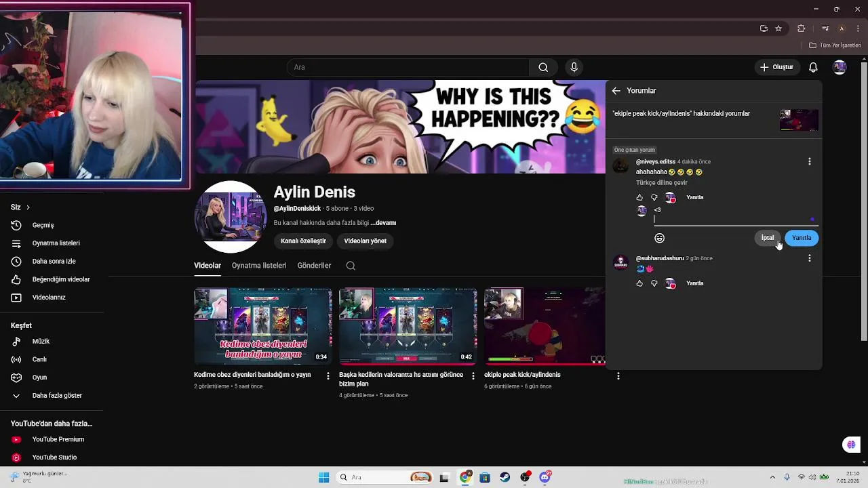Submit reply with blue Yanıtla button
Viewport: 868px width, 488px height.
tap(802, 238)
